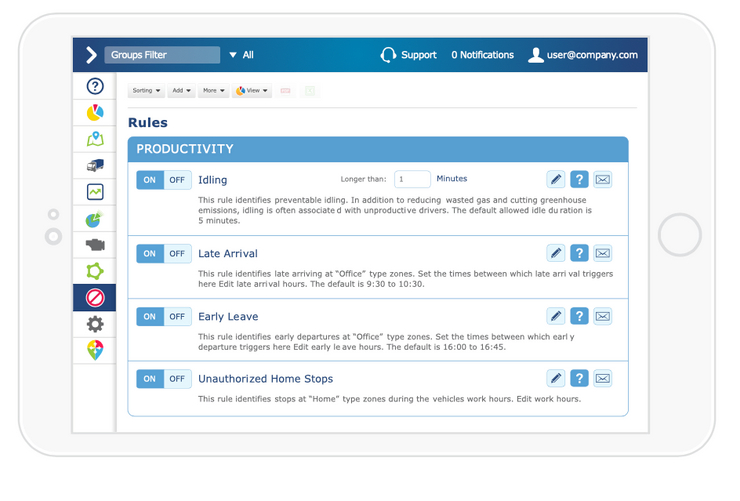The height and width of the screenshot is (501, 740).
Task: Open the user@company.com account menu
Action: [x=583, y=55]
